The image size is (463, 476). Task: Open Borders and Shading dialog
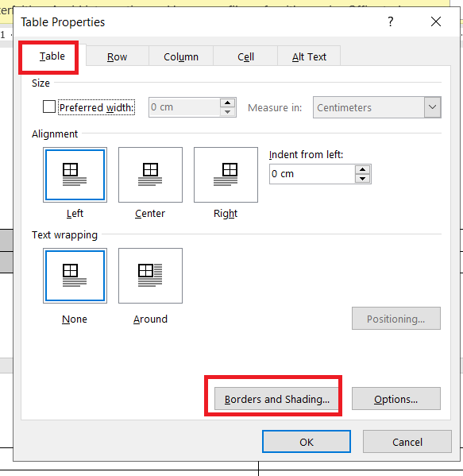(276, 399)
